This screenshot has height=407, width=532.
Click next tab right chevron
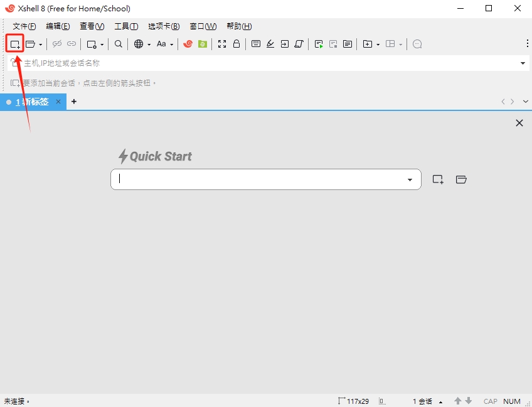(513, 102)
